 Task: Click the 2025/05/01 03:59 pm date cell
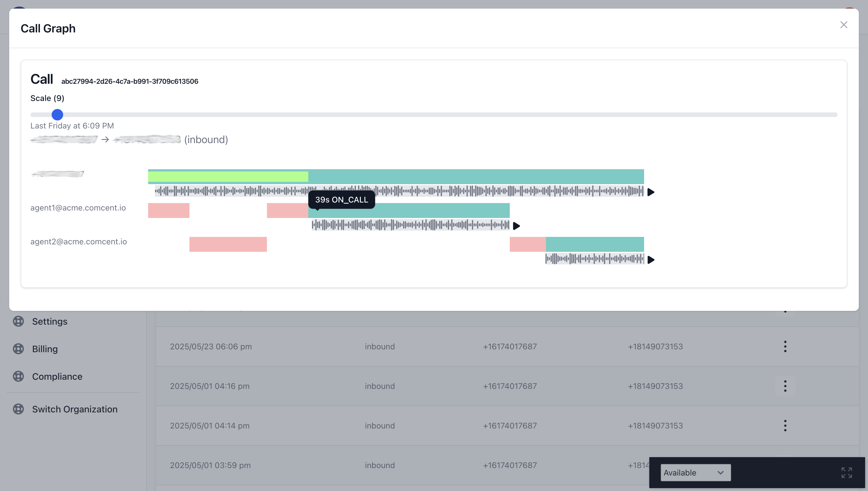click(210, 465)
